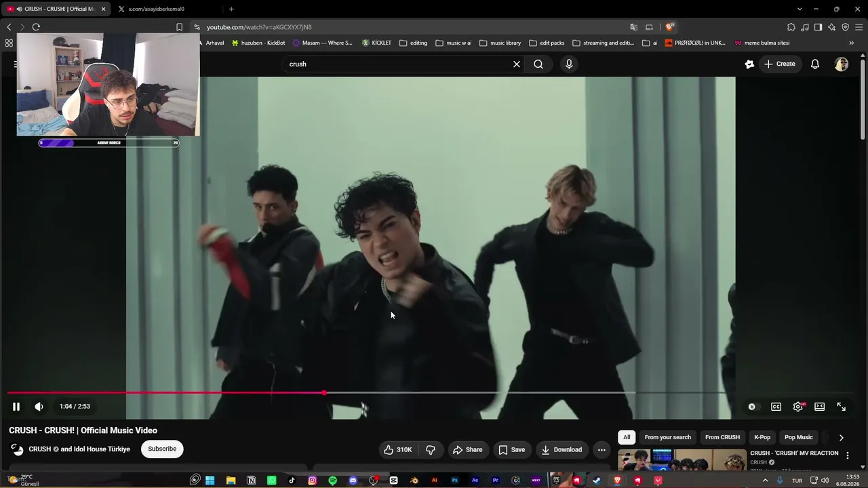Open options for the MV REACTION video

pyautogui.click(x=847, y=455)
